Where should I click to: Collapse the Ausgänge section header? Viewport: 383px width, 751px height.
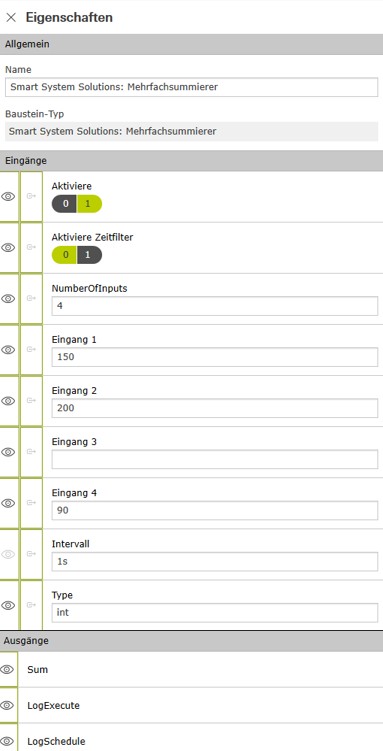[x=192, y=641]
